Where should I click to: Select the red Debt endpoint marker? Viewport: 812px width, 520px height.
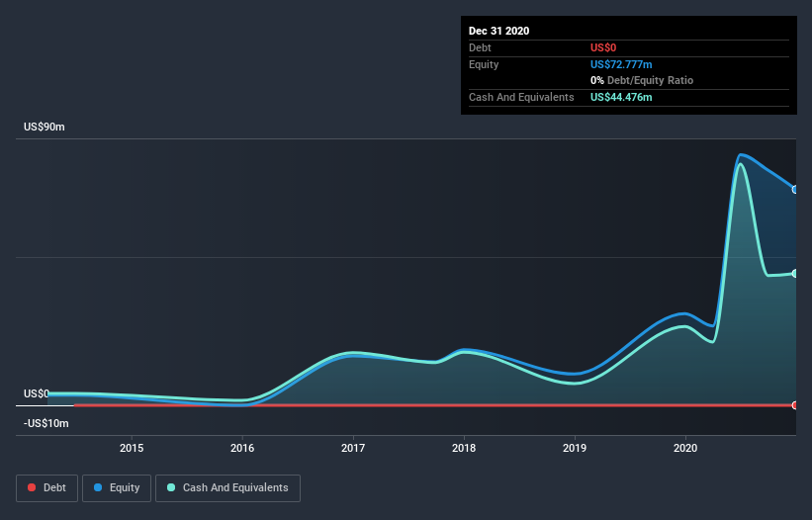794,405
